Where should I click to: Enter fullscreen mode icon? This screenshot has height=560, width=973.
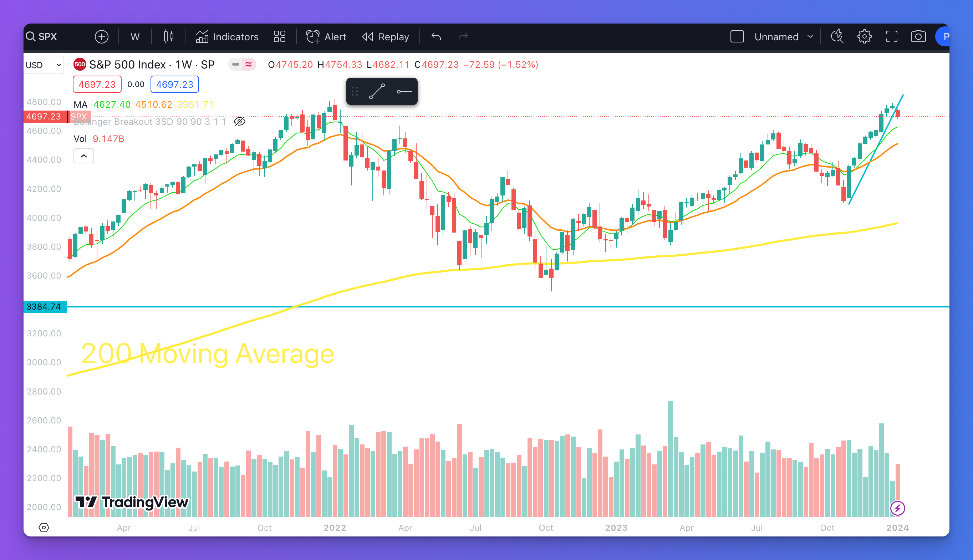coord(891,37)
